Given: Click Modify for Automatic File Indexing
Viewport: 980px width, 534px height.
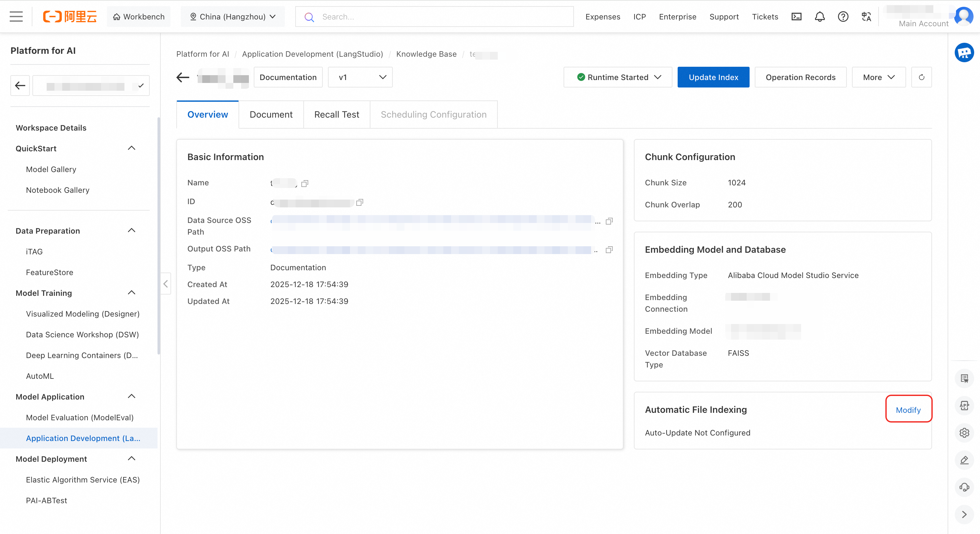Looking at the screenshot, I should pyautogui.click(x=908, y=410).
